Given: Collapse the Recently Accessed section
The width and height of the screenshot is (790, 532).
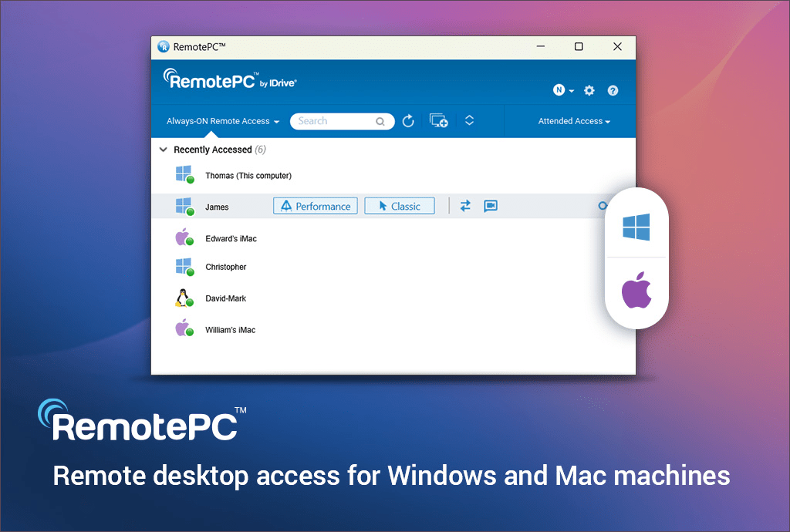Looking at the screenshot, I should 164,150.
